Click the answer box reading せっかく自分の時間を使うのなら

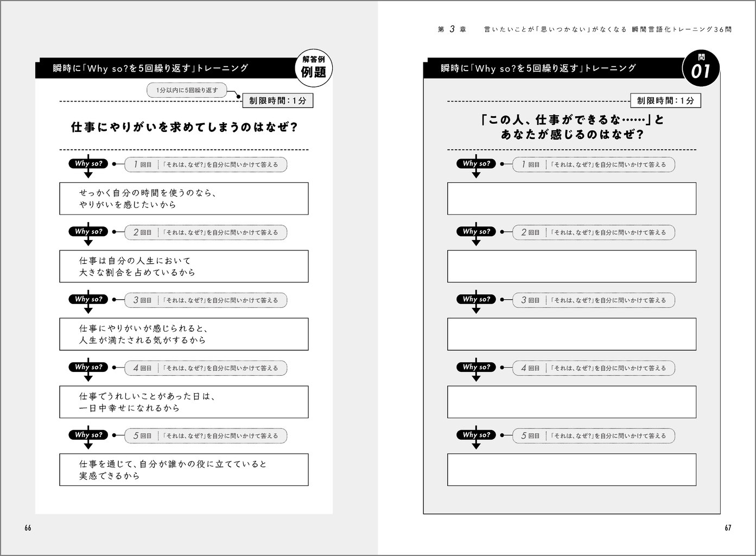point(184,199)
